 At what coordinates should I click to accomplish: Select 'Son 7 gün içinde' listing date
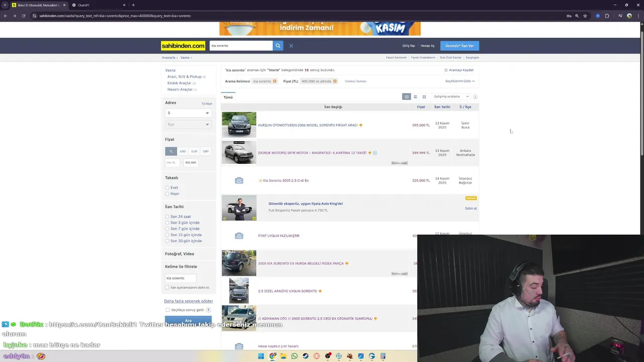click(167, 229)
